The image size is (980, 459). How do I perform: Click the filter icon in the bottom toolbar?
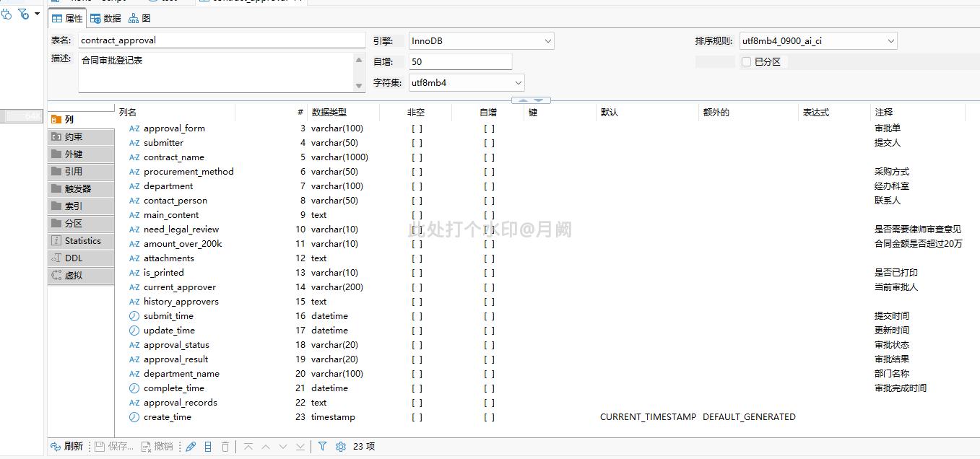pos(322,447)
